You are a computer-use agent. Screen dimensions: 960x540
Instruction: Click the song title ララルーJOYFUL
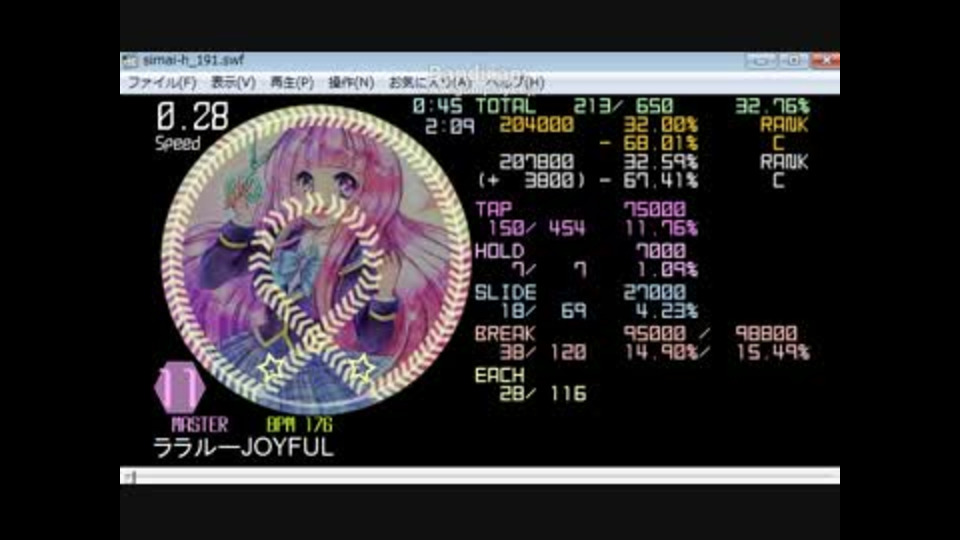(x=243, y=448)
